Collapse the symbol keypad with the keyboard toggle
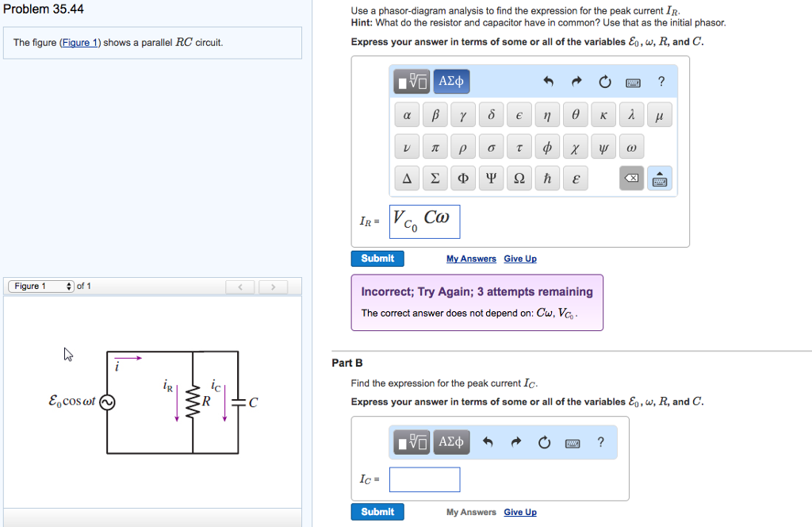The height and width of the screenshot is (527, 812). [x=659, y=178]
